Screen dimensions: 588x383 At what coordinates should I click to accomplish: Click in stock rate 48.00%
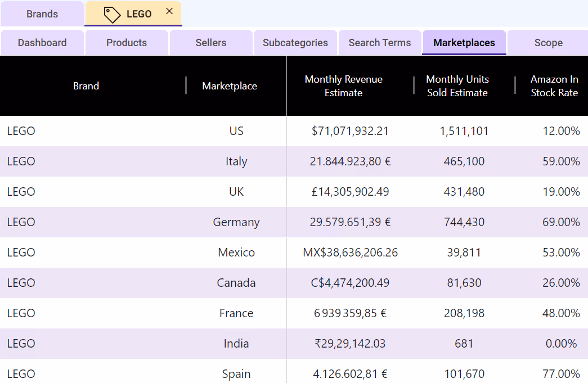click(x=562, y=313)
